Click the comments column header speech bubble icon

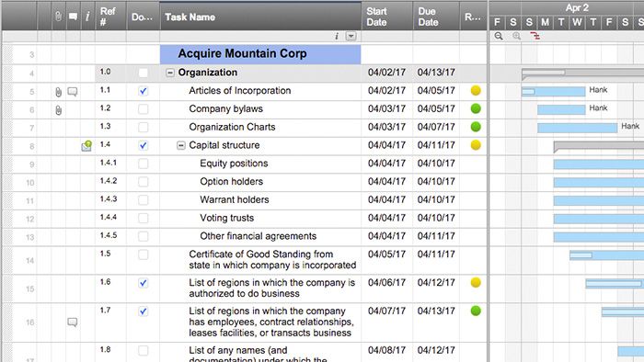(x=73, y=17)
